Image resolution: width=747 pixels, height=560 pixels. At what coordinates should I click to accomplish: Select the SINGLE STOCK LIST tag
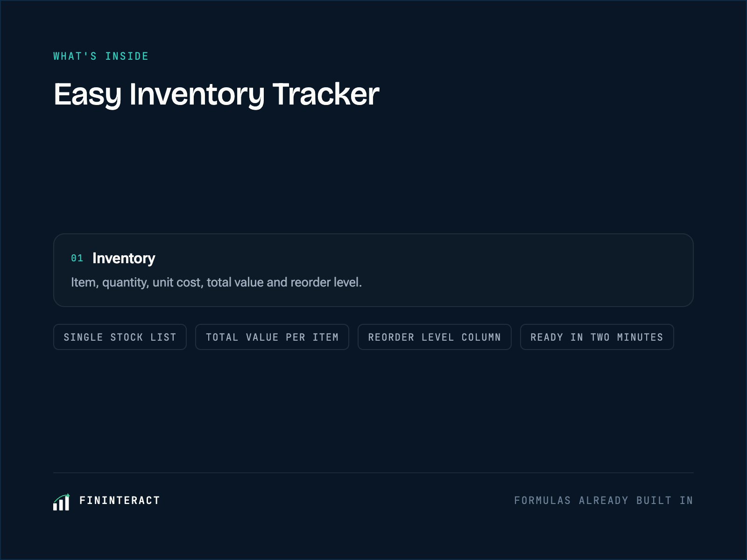coord(120,337)
